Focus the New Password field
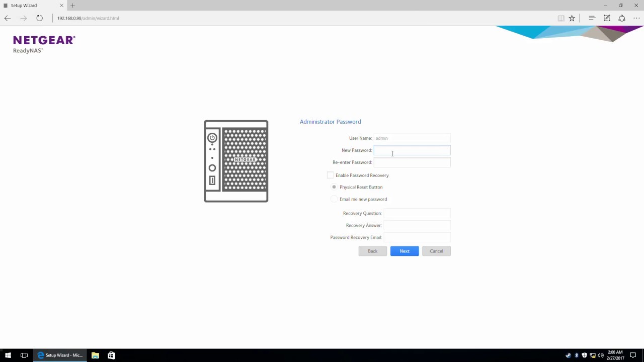644x362 pixels. [412, 150]
